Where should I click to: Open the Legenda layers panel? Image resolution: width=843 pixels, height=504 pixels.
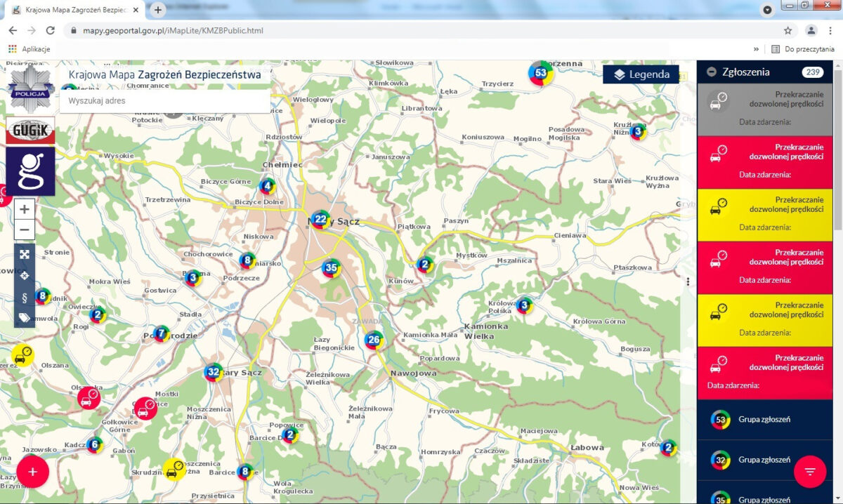coord(641,74)
